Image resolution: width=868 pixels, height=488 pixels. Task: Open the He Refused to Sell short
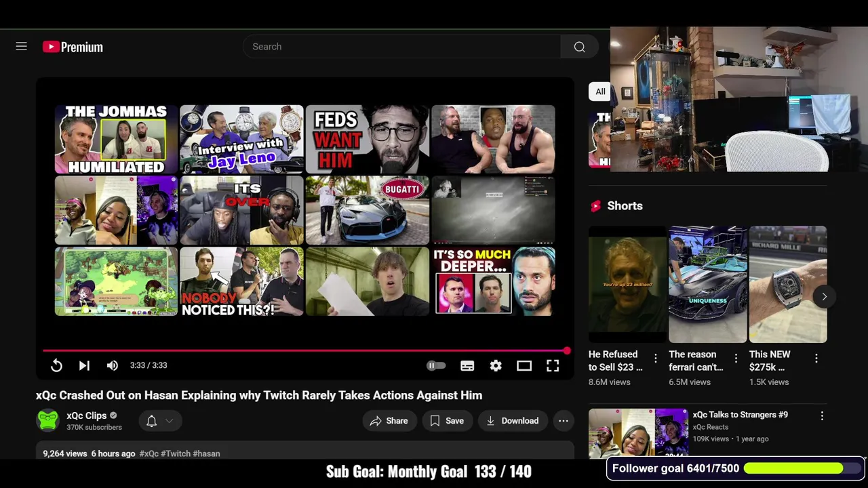[x=627, y=285]
